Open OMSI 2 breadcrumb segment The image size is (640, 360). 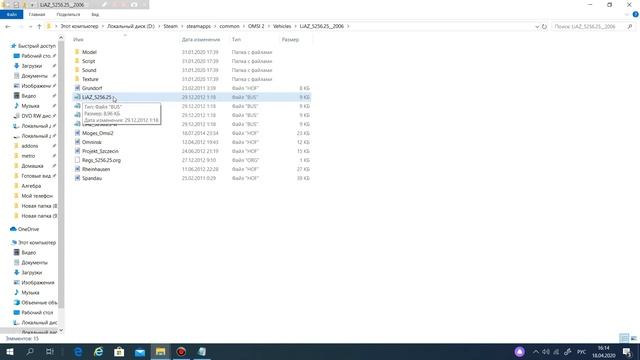pos(256,26)
